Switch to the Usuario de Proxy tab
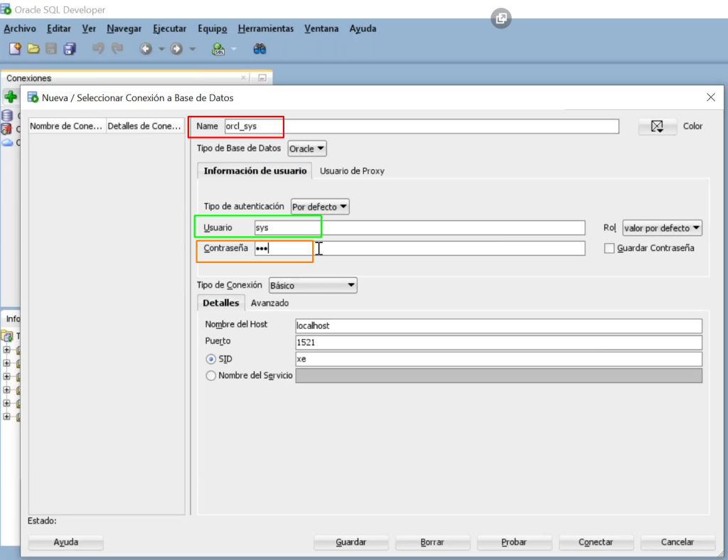Image resolution: width=728 pixels, height=560 pixels. tap(352, 171)
